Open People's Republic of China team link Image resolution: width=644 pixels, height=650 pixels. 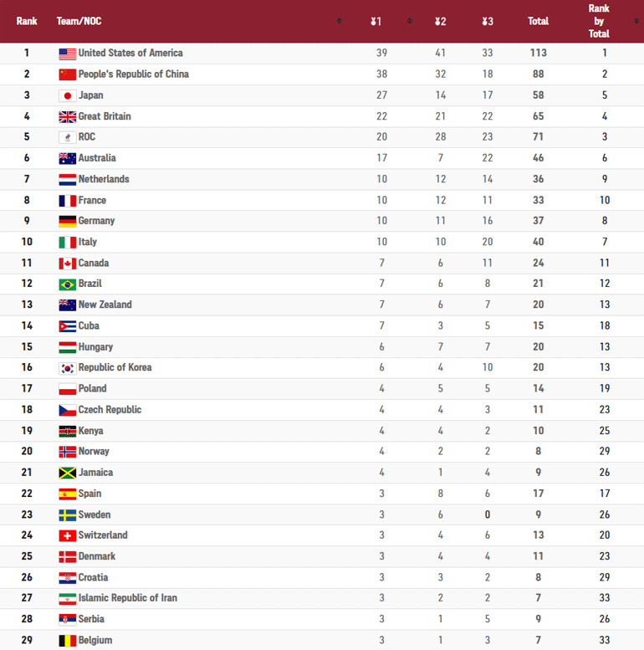pos(133,74)
